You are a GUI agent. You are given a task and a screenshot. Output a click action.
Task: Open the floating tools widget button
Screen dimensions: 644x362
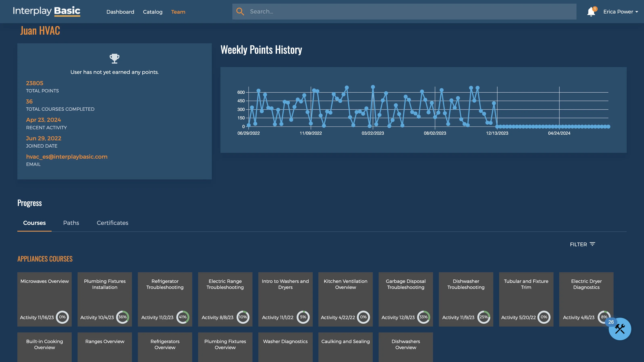tap(620, 329)
